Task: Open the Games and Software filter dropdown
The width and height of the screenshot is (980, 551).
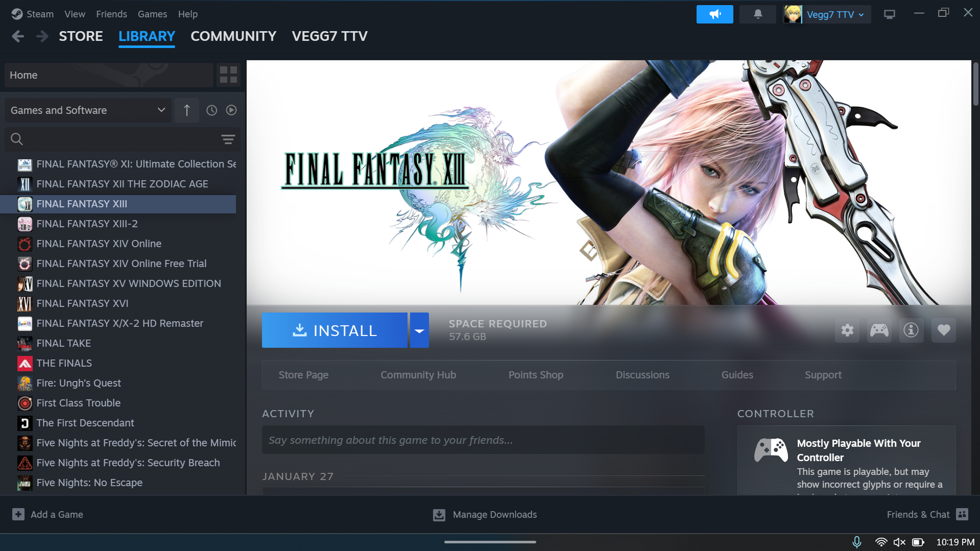Action: pos(88,110)
